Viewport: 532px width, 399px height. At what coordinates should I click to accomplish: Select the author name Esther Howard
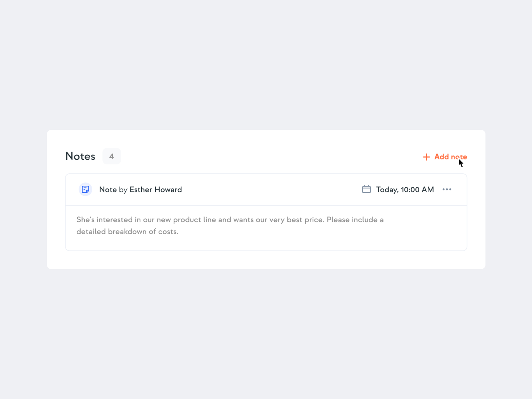pos(155,190)
